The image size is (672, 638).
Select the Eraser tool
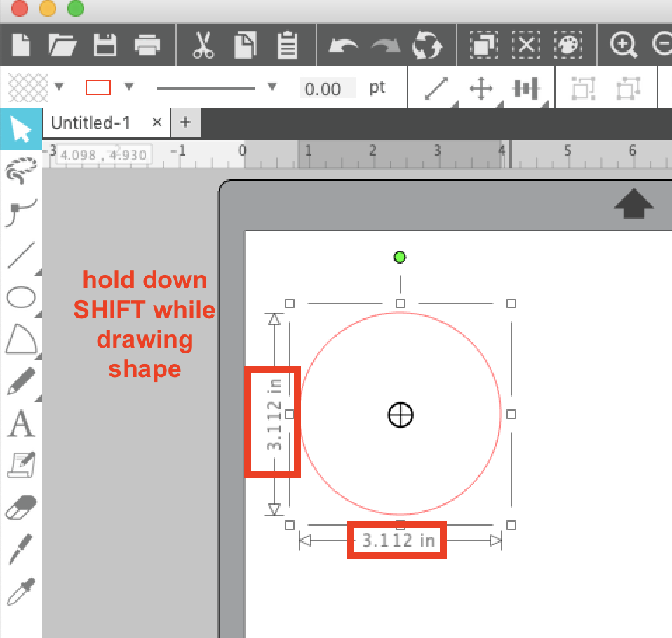[x=21, y=508]
